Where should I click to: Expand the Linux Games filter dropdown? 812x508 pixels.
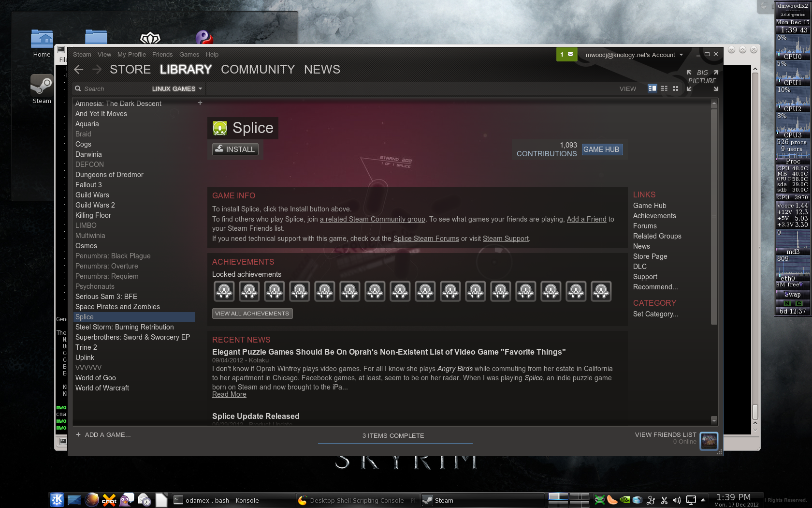coord(177,89)
